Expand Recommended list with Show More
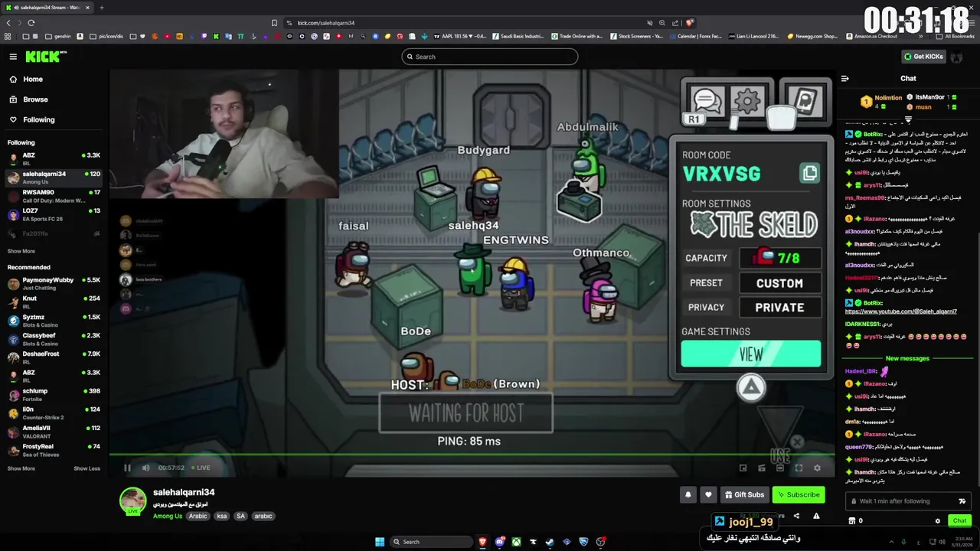 pyautogui.click(x=21, y=468)
